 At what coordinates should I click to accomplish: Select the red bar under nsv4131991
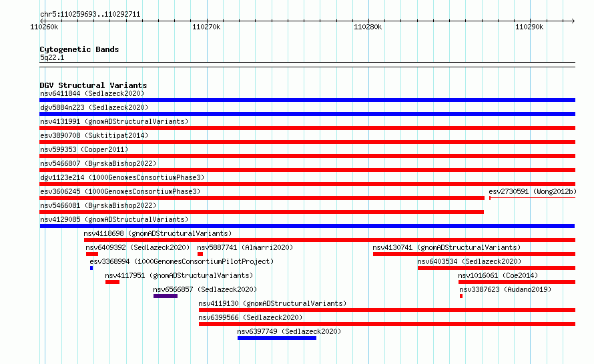307,128
